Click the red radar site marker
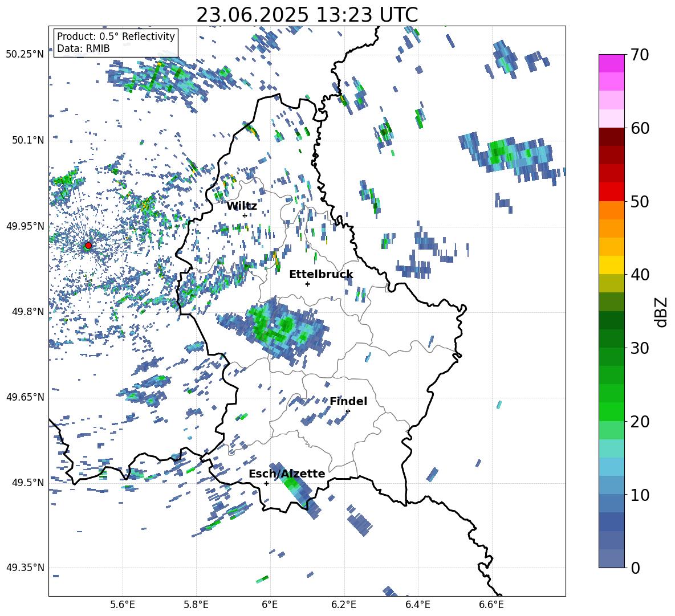The height and width of the screenshot is (616, 675). (88, 245)
